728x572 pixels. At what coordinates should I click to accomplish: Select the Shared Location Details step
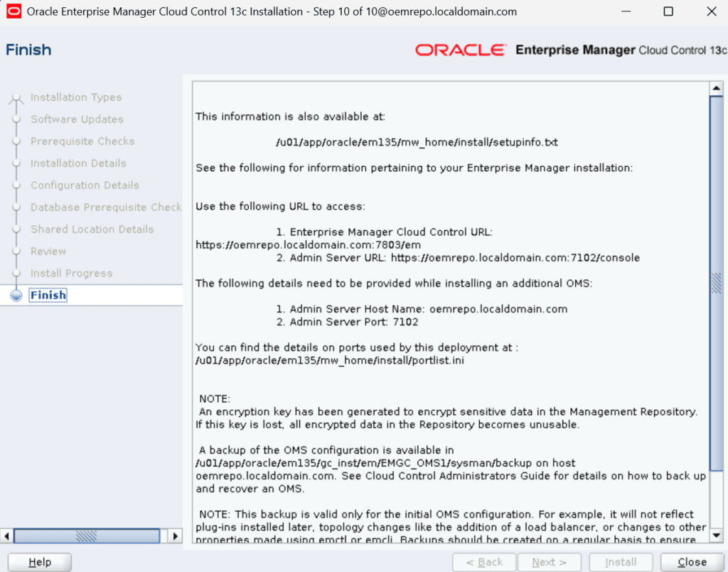tap(92, 230)
